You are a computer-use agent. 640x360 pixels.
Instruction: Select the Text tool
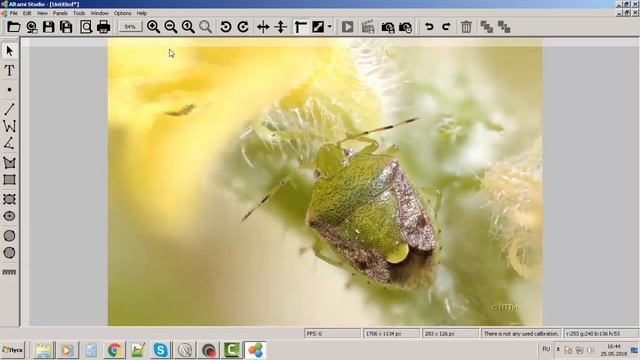pos(9,70)
